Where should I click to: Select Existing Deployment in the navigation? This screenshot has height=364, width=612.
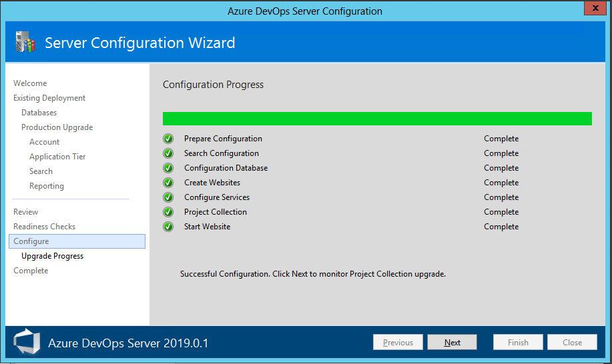[49, 98]
